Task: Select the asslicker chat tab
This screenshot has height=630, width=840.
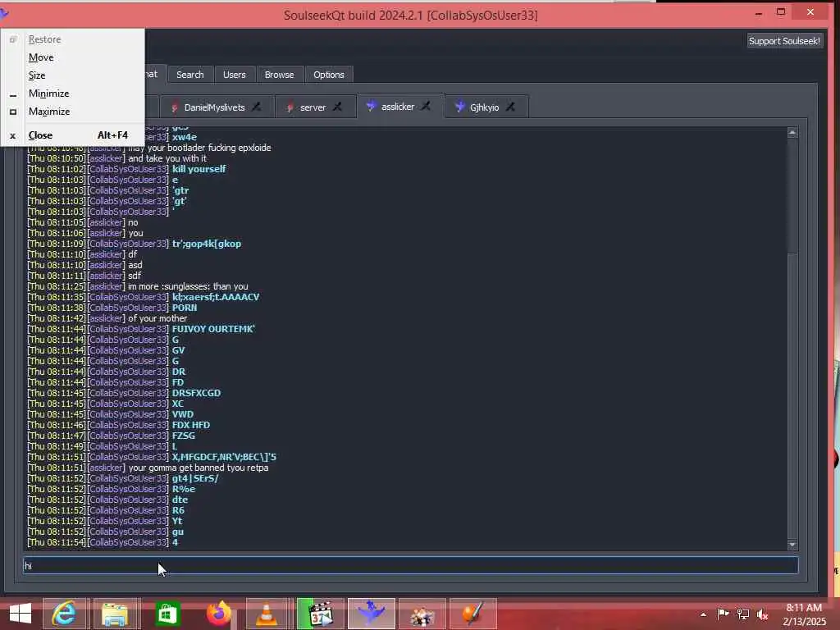Action: click(x=398, y=107)
